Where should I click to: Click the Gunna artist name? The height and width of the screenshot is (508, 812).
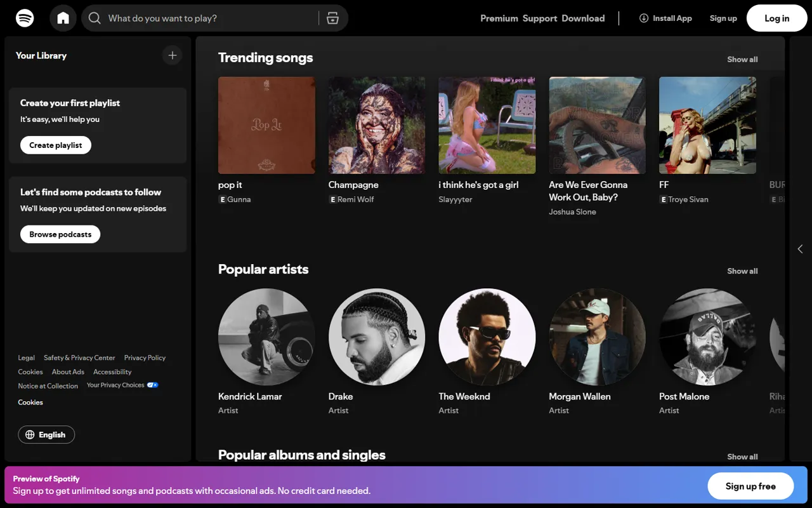pyautogui.click(x=239, y=199)
